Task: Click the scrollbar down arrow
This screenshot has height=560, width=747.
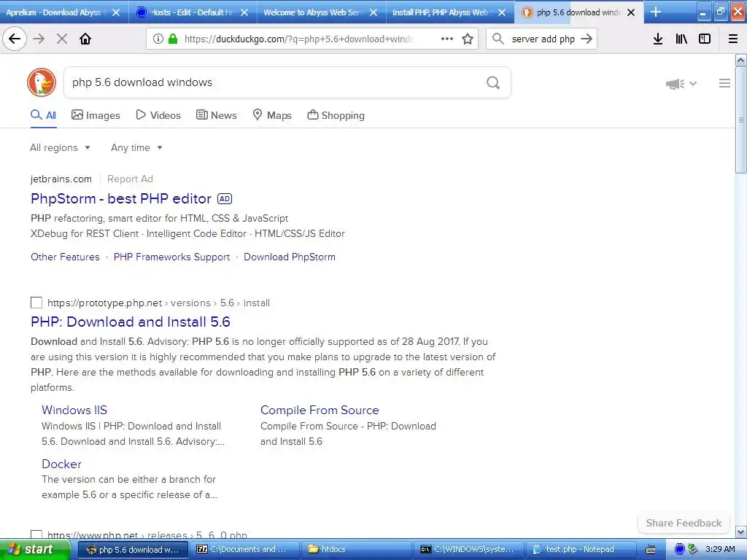Action: [741, 532]
